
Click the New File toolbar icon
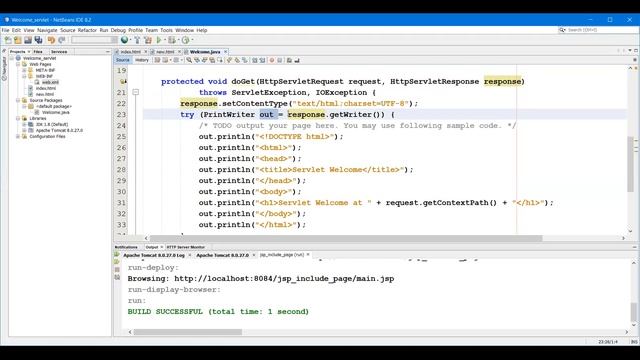click(x=8, y=40)
